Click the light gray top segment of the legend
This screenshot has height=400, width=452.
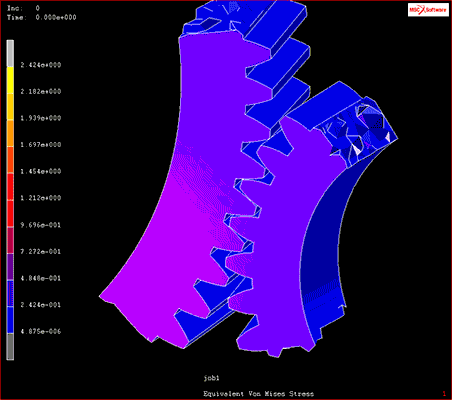point(10,53)
